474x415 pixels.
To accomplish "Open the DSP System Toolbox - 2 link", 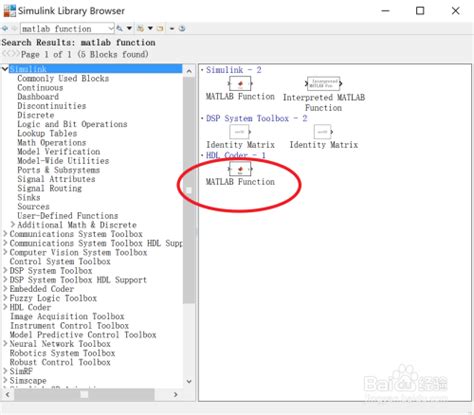I will [x=256, y=118].
